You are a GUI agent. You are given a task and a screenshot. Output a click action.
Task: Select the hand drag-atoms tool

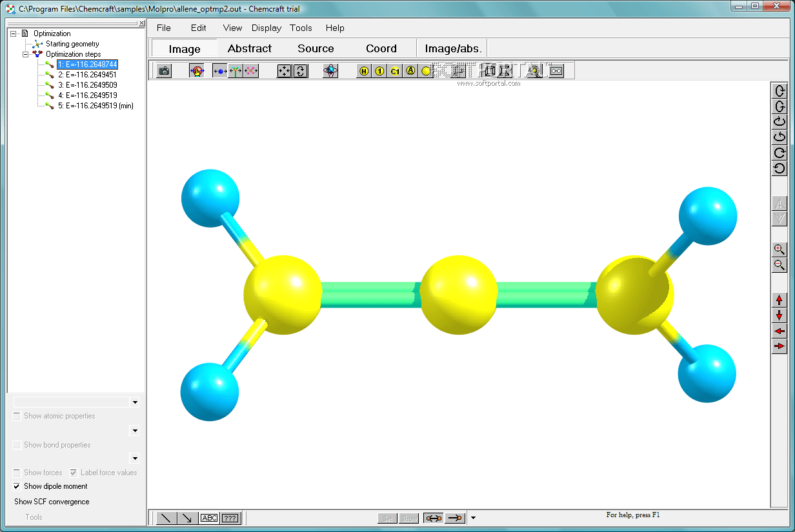coord(197,71)
